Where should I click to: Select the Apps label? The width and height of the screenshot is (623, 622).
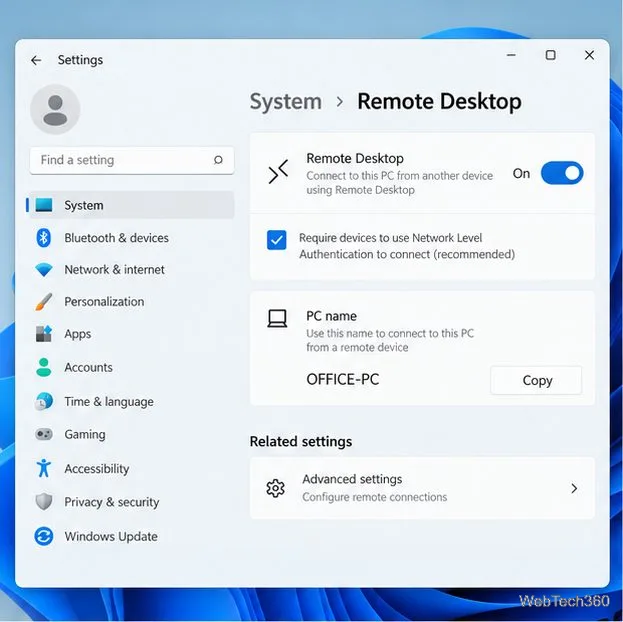pyautogui.click(x=77, y=334)
